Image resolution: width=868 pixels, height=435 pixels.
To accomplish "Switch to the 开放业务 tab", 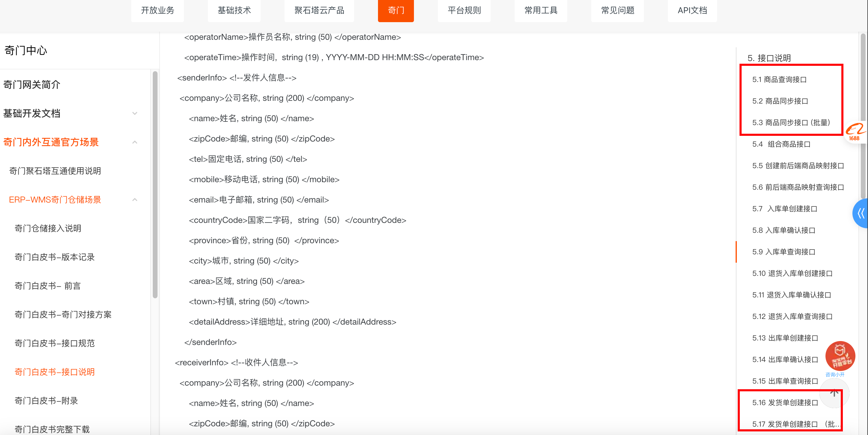I will (157, 10).
